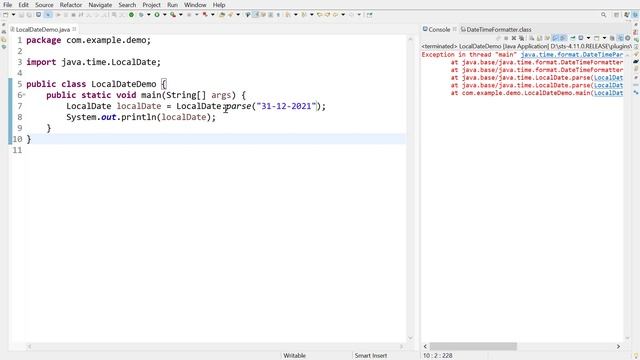Open the Source menu
The height and width of the screenshot is (360, 640).
tap(44, 5)
